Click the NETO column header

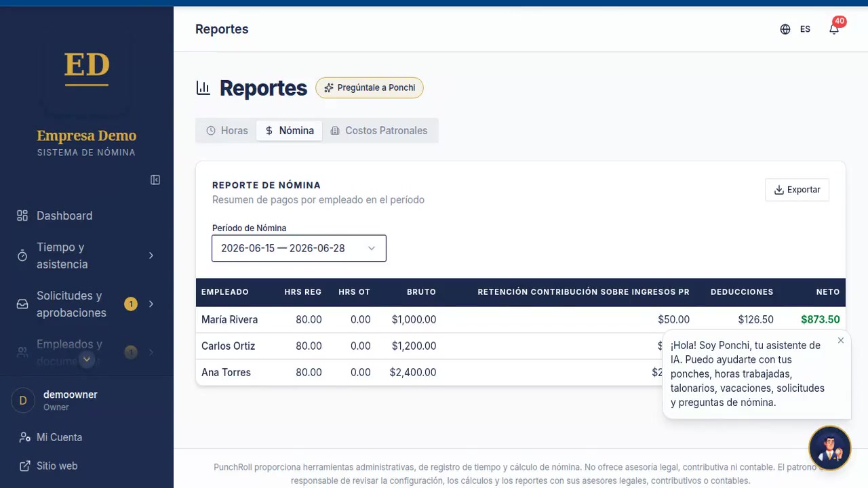(828, 292)
